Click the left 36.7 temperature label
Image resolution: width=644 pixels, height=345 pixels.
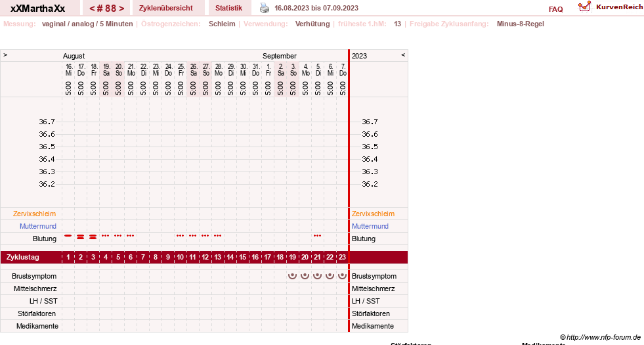[47, 122]
